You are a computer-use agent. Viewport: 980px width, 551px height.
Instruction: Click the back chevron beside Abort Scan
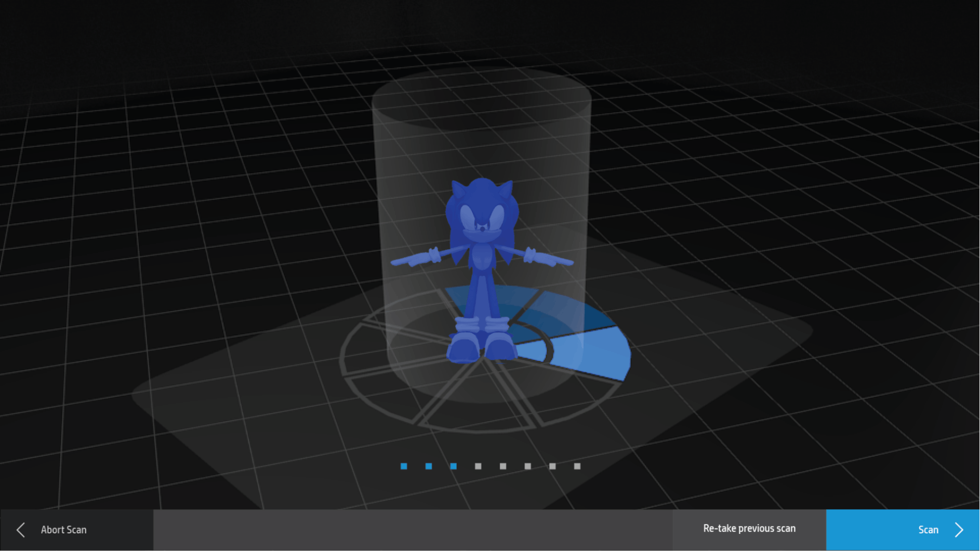coord(20,529)
